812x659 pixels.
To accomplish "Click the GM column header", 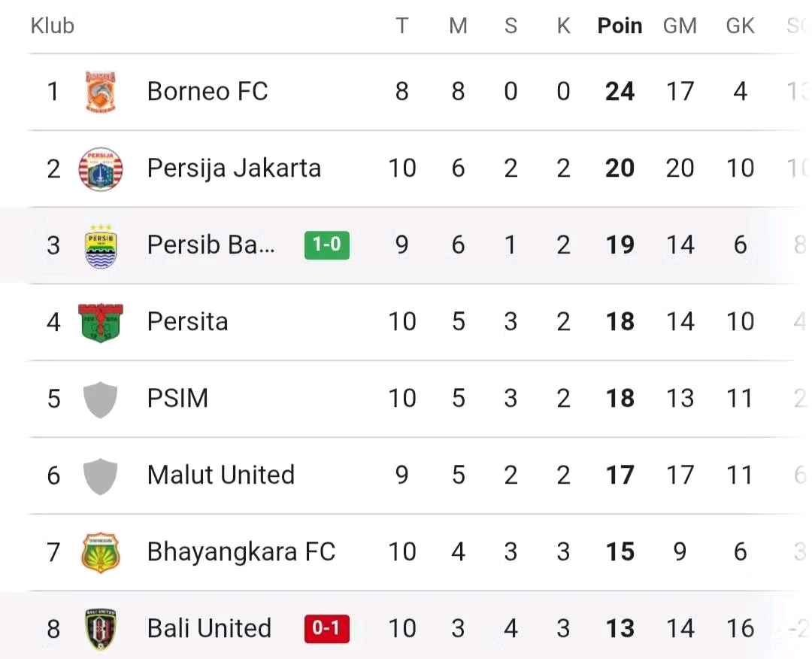I will (680, 25).
